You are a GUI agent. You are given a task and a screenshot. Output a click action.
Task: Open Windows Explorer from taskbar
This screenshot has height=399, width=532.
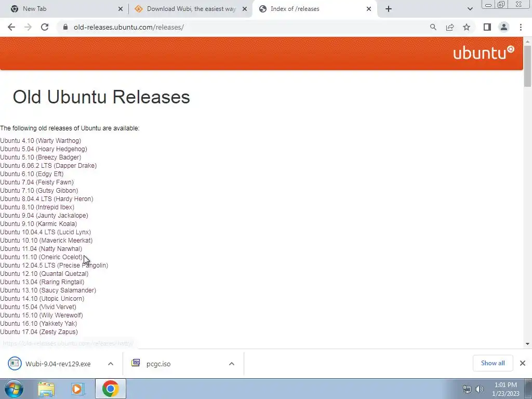click(x=46, y=389)
